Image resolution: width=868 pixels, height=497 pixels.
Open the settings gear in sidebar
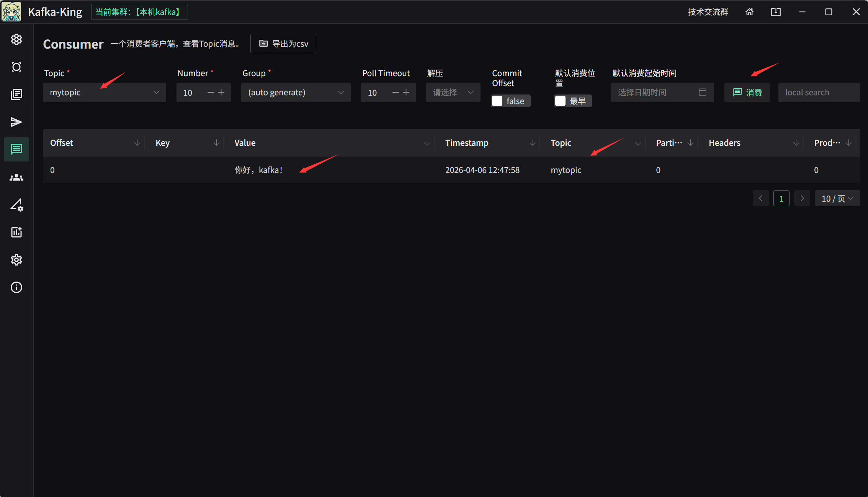pyautogui.click(x=16, y=260)
